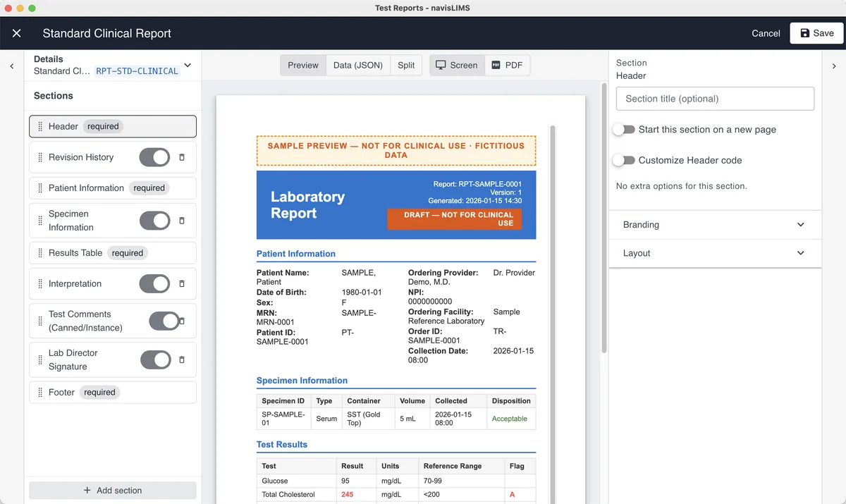Screen dimensions: 846x504
Task: Switch to the Split view tab
Action: tap(406, 65)
